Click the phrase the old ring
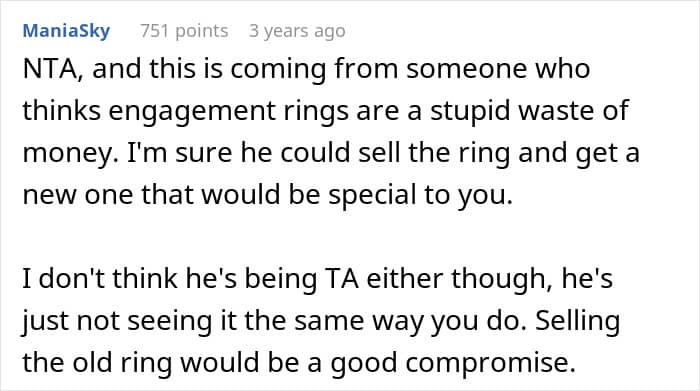The width and height of the screenshot is (700, 391). tap(97, 362)
